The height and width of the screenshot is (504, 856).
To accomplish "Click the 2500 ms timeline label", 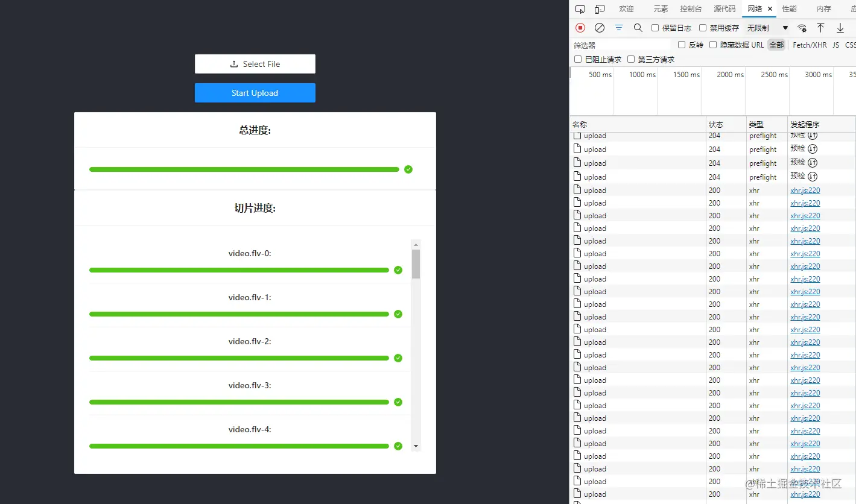I will point(774,75).
